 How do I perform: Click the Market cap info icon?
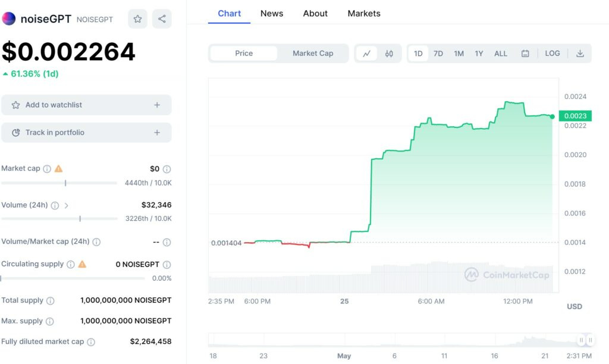(47, 168)
